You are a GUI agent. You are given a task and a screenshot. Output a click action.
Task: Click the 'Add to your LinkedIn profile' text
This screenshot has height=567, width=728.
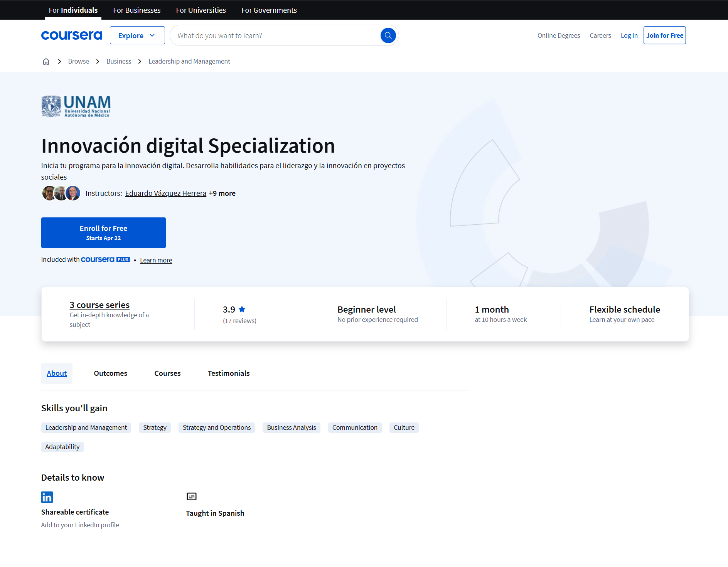80,525
